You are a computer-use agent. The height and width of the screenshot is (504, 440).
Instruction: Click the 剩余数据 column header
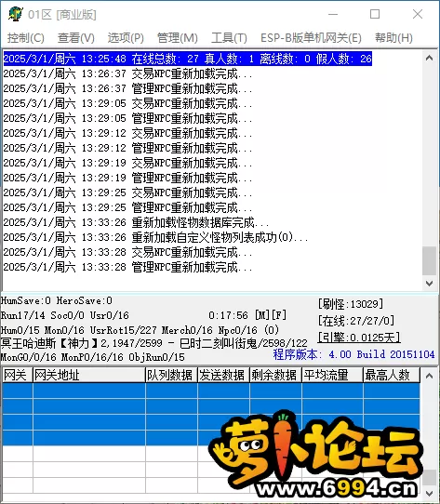275,375
